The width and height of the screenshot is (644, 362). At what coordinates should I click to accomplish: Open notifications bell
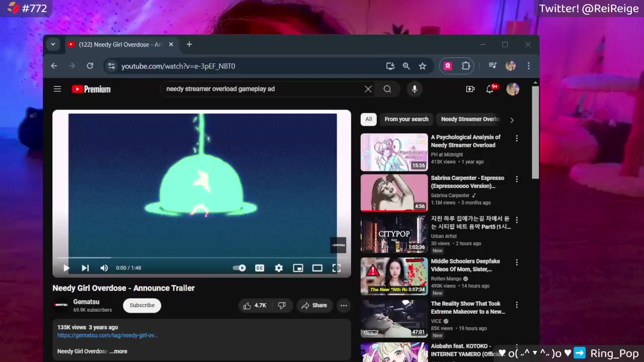point(490,89)
